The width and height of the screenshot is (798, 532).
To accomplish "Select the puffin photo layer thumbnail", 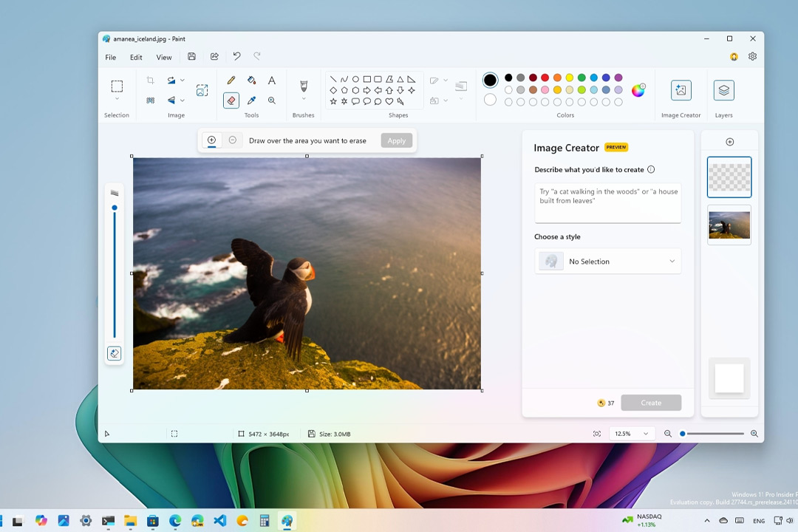I will (729, 225).
